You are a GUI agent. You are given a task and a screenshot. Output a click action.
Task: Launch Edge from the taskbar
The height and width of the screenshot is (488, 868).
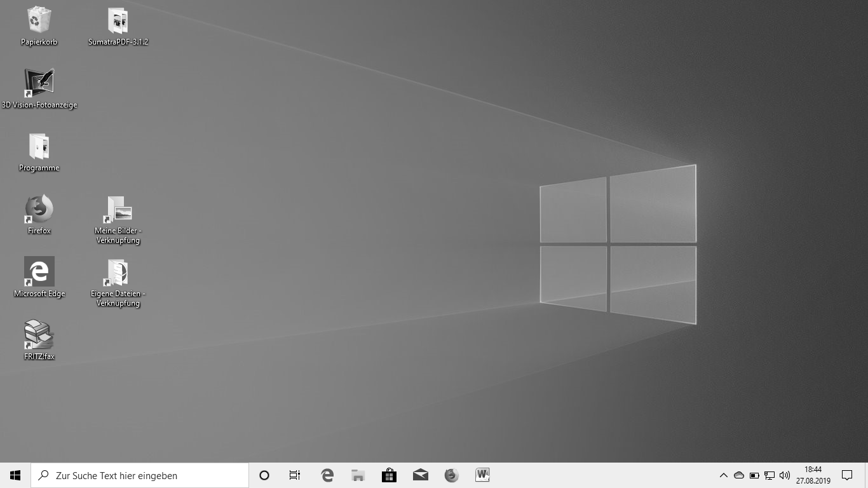[327, 475]
